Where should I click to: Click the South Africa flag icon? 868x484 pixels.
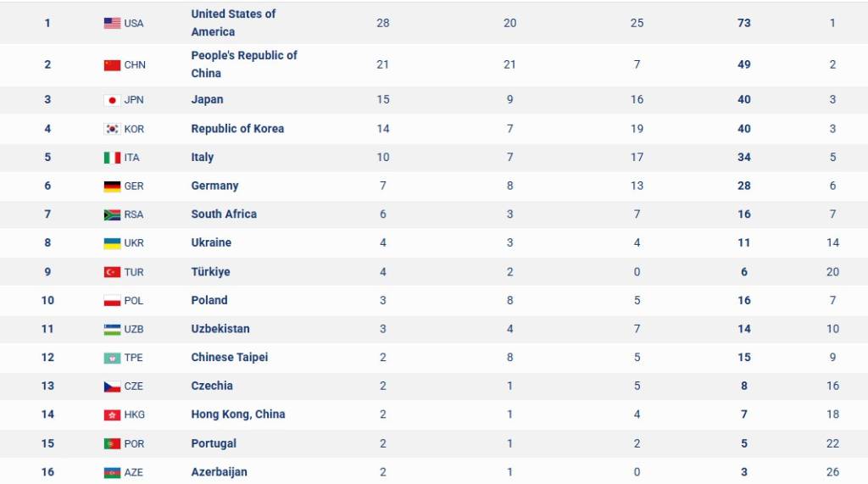click(x=112, y=214)
